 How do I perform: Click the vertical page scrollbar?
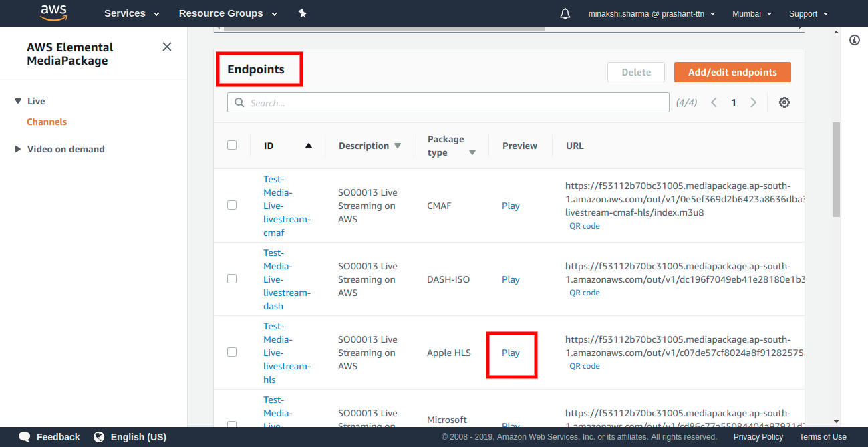(836, 169)
